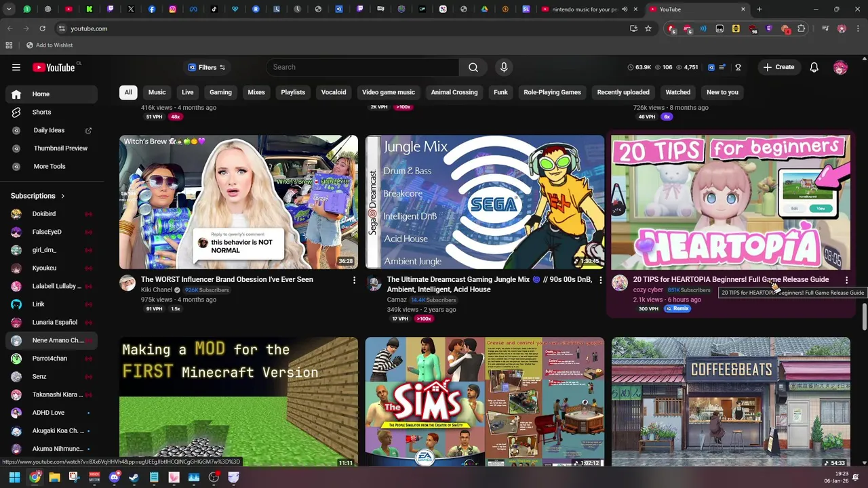Play the Kiki Chanel Witch's Brew video thumbnail
Viewport: 868px width, 488px height.
coord(239,202)
